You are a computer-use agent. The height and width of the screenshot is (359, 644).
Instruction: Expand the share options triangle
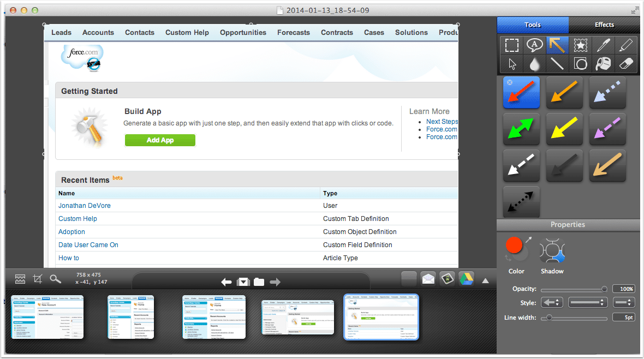click(485, 281)
